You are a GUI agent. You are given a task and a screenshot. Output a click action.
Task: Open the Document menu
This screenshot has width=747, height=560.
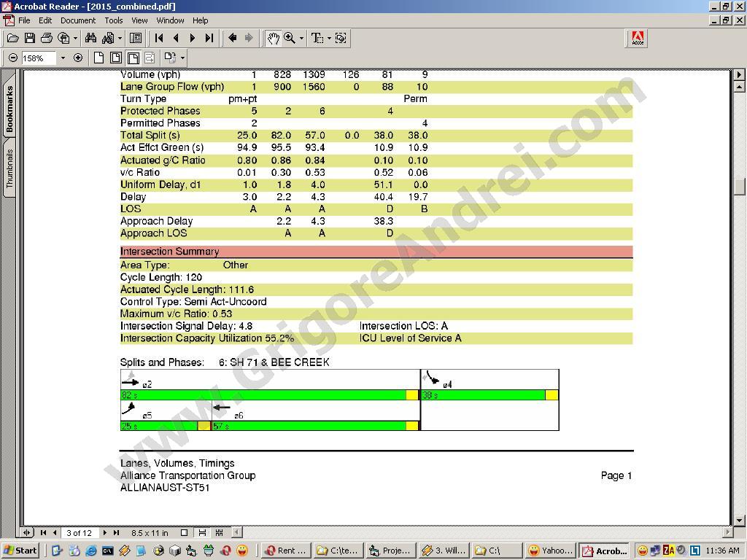[77, 20]
